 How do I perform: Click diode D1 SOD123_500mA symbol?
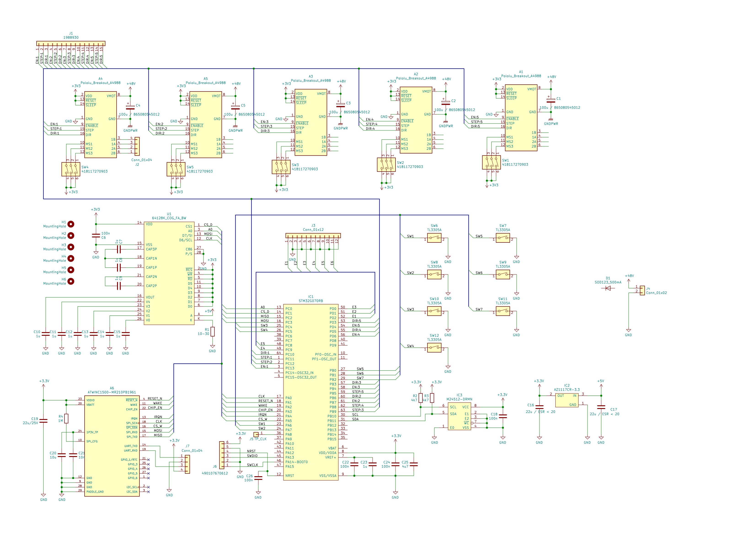[x=608, y=288]
